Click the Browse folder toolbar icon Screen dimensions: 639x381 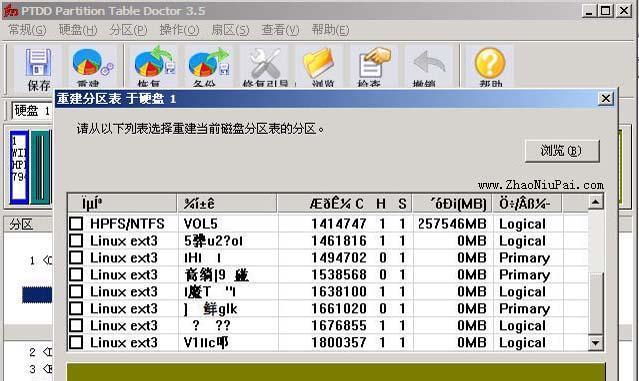[x=318, y=63]
